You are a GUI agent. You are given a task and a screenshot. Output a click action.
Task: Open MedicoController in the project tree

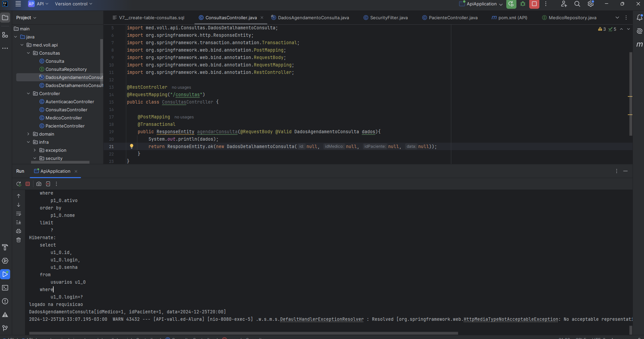point(64,118)
